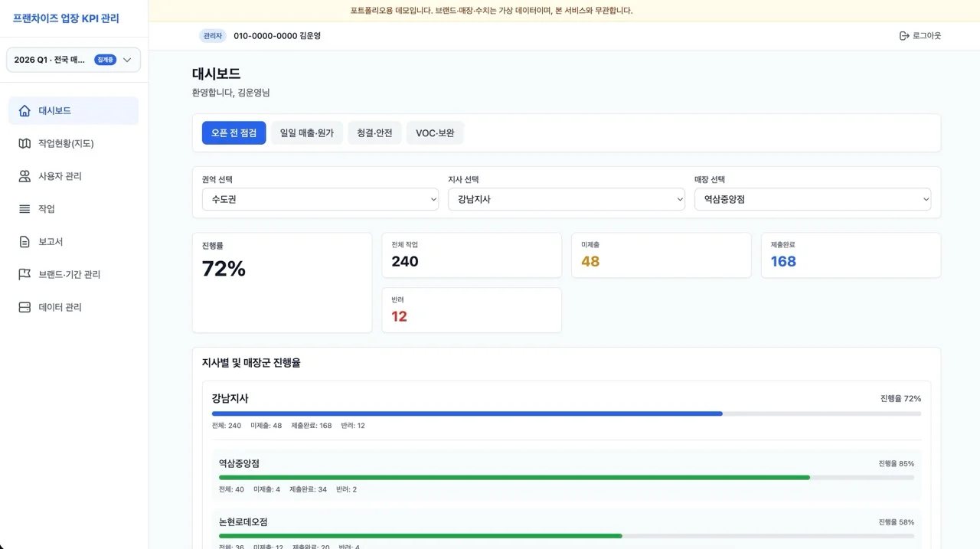Click the 강남지사 blue progress bar
The width and height of the screenshot is (980, 549).
pyautogui.click(x=567, y=413)
